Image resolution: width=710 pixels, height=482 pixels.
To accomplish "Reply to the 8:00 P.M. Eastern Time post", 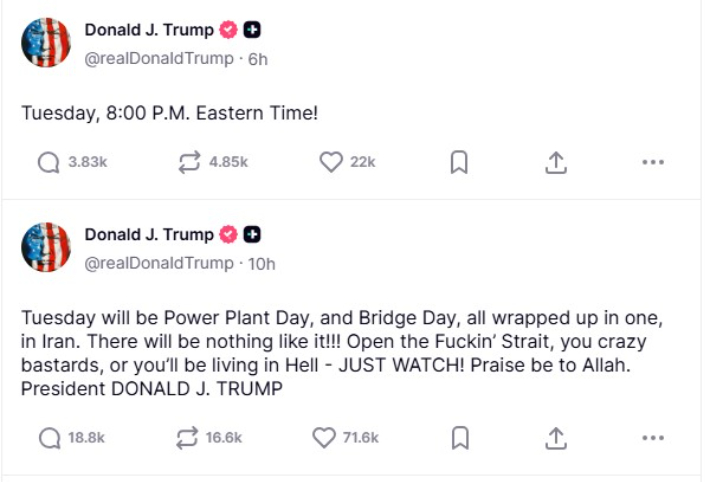I will [x=48, y=163].
